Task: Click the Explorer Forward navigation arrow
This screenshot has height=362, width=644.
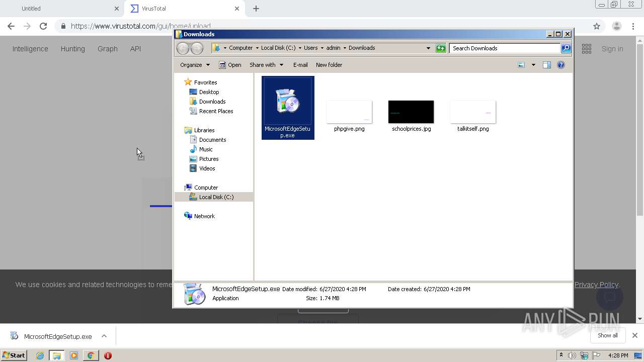Action: tap(197, 48)
